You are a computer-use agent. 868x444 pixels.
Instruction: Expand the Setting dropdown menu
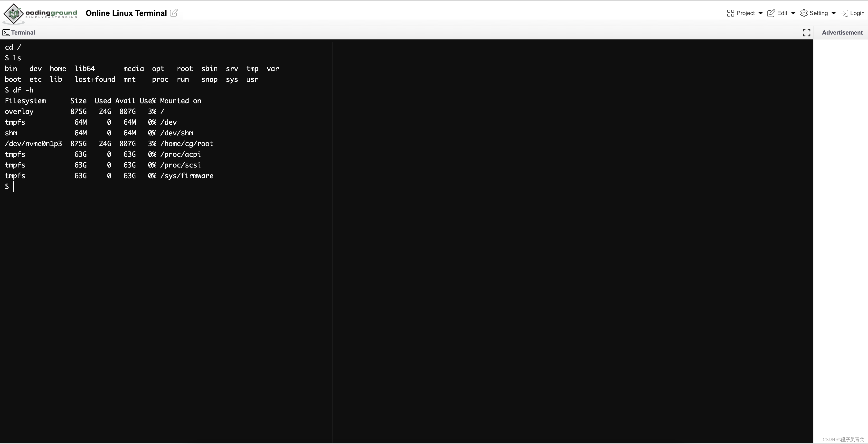818,12
